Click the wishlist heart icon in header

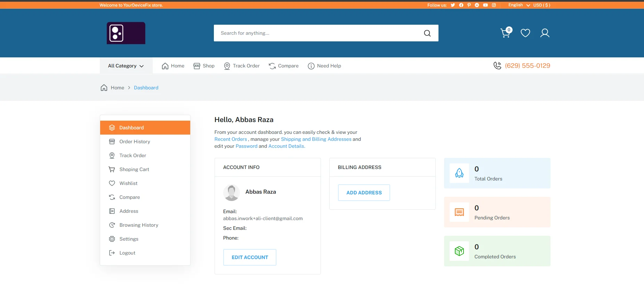coord(525,33)
